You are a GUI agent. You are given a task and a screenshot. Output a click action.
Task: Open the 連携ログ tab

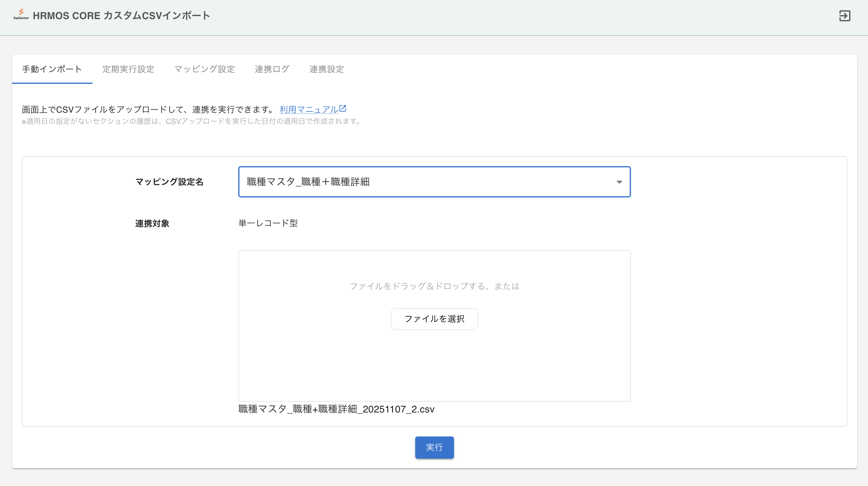pyautogui.click(x=272, y=69)
